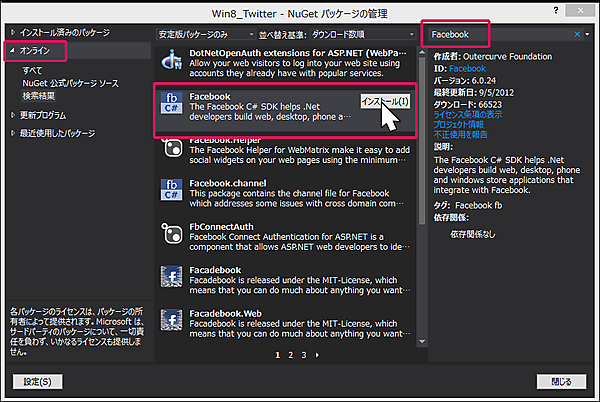Screen dimensions: 600x402
Task: Click the Facebook.channel package icon
Action: [171, 190]
